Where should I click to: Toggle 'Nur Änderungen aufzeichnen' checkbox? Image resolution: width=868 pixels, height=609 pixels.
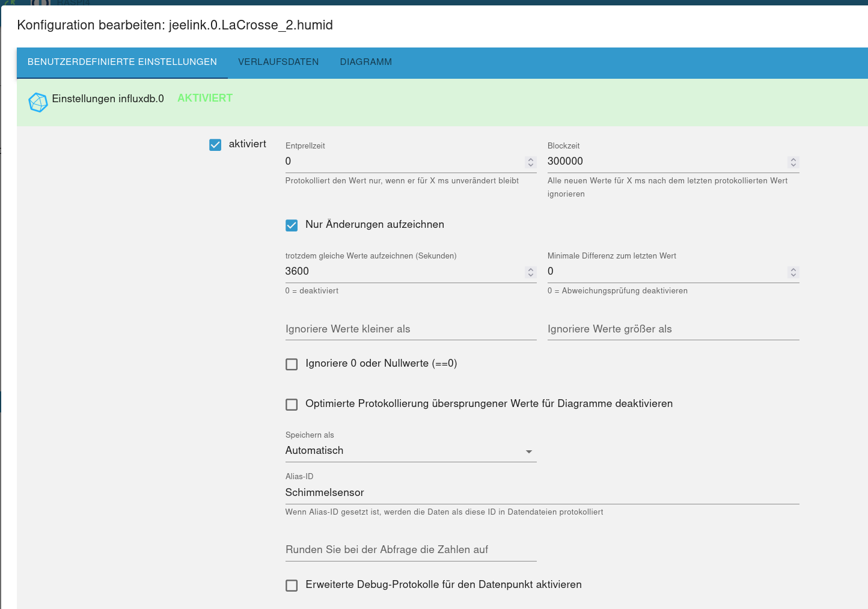(292, 225)
